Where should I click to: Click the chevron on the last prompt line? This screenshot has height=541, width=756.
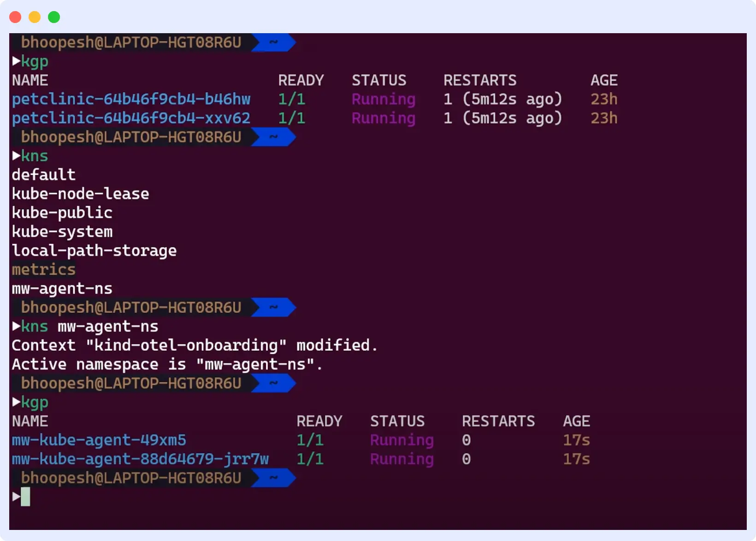[x=274, y=477]
